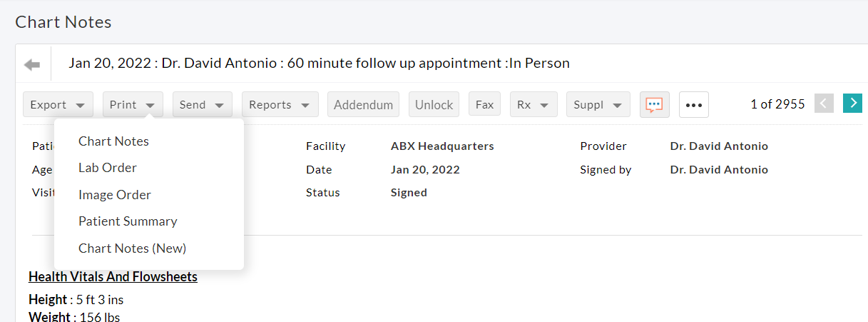
Task: Click Health Vitals And Flowsheets heading
Action: click(113, 277)
